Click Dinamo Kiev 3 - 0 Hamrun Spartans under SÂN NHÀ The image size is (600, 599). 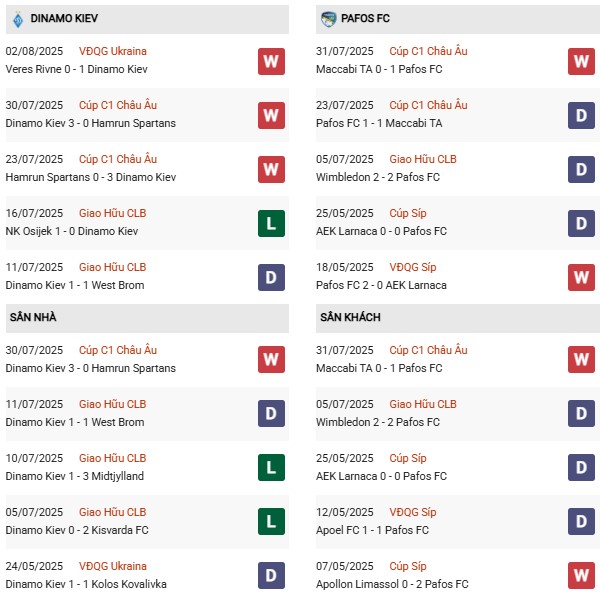tap(90, 368)
